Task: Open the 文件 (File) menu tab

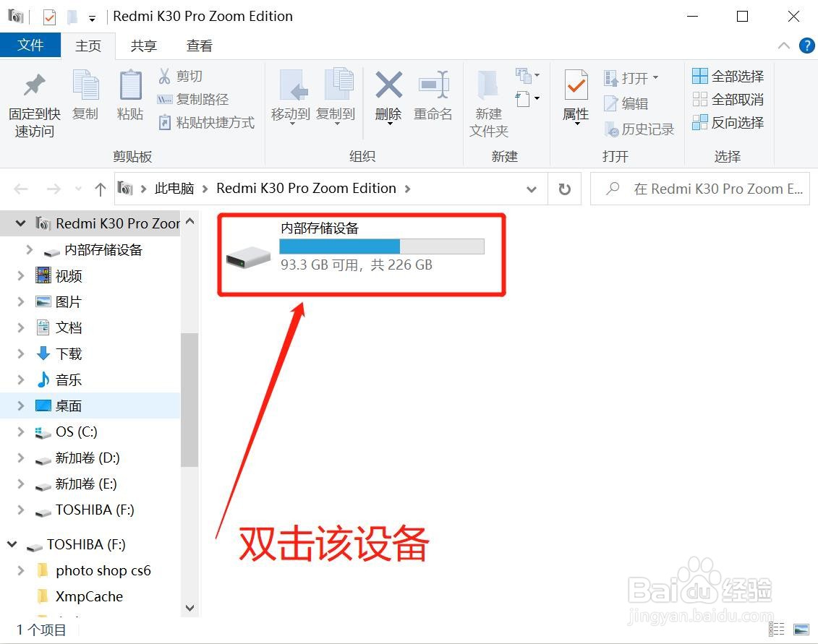Action: (30, 46)
